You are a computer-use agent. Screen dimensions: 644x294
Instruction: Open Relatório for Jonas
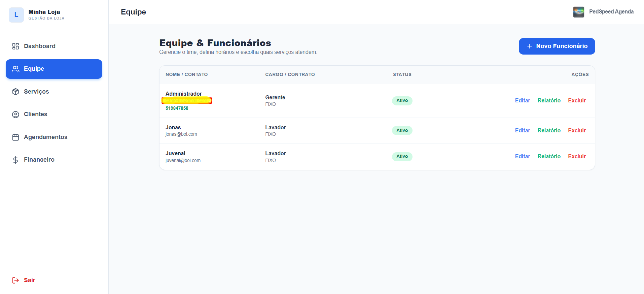pyautogui.click(x=549, y=130)
